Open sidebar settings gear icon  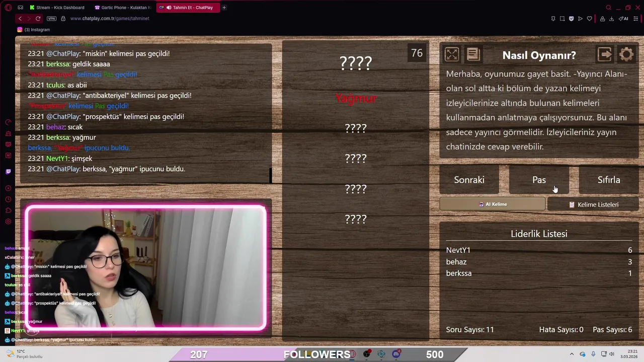[x=8, y=221]
